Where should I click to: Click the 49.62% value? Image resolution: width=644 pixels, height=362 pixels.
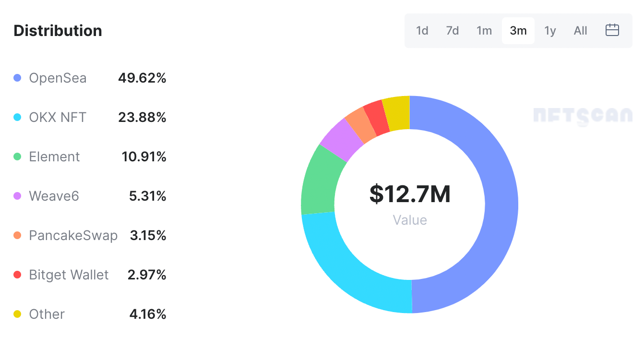coord(142,78)
